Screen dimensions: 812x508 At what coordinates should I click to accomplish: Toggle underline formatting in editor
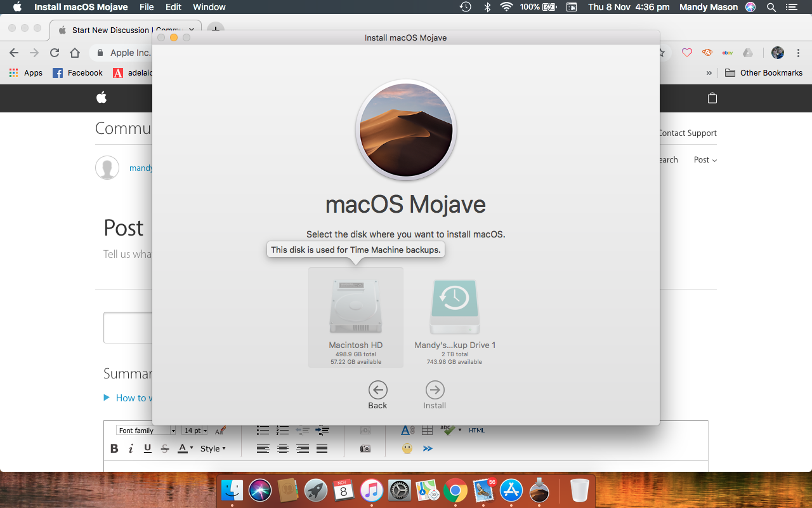point(148,449)
